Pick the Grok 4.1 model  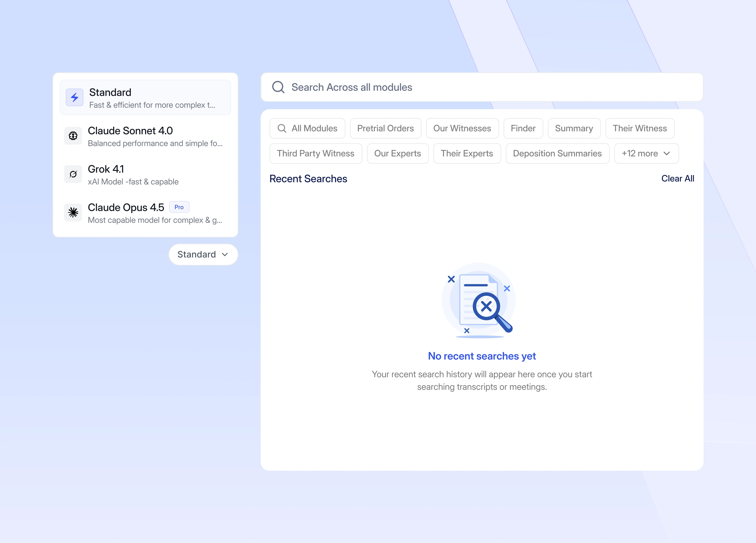145,174
